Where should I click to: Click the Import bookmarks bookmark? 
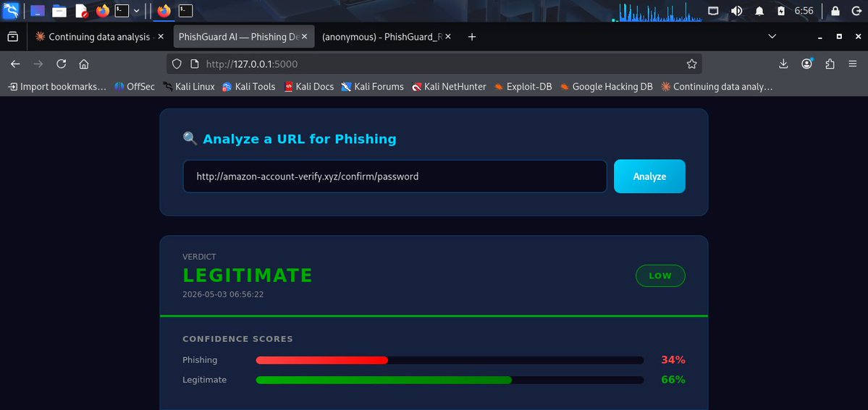57,86
